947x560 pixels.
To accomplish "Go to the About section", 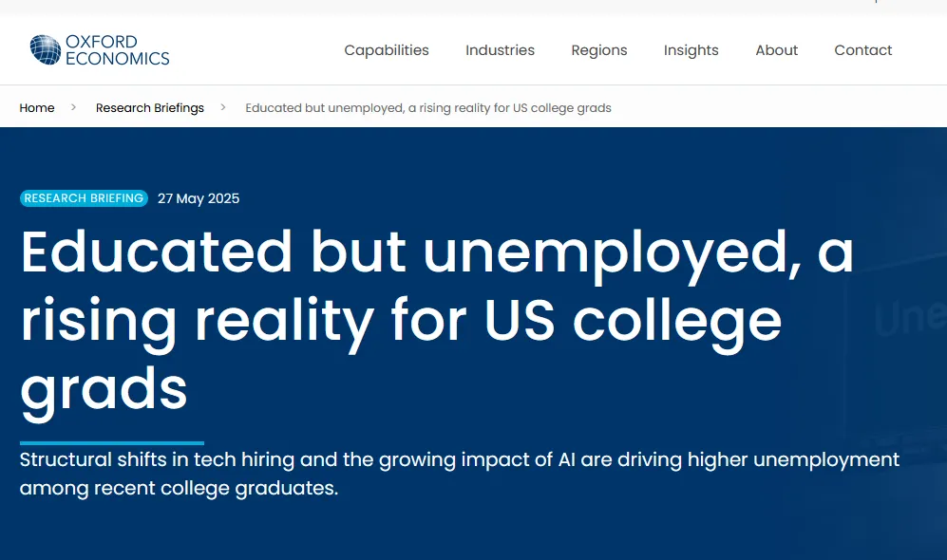I will click(776, 50).
